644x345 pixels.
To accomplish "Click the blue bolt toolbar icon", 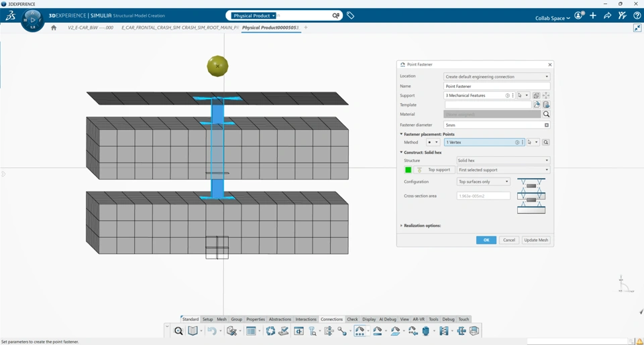I will pos(426,331).
